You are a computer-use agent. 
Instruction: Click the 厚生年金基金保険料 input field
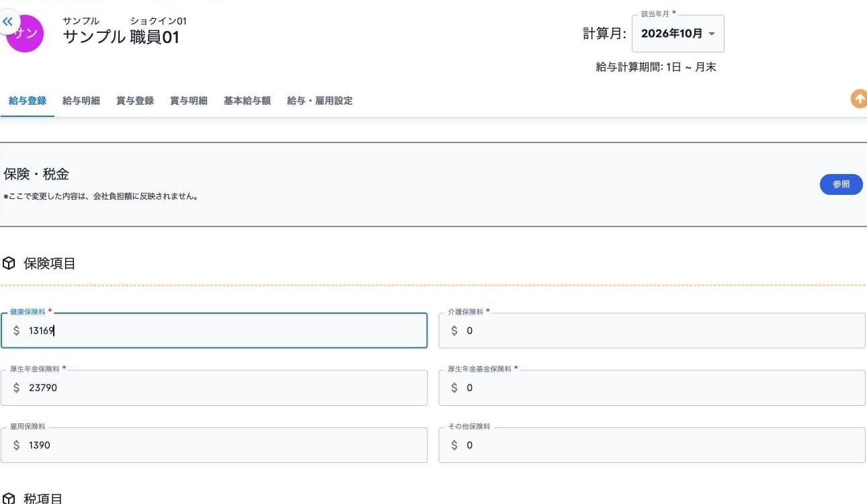pos(652,388)
